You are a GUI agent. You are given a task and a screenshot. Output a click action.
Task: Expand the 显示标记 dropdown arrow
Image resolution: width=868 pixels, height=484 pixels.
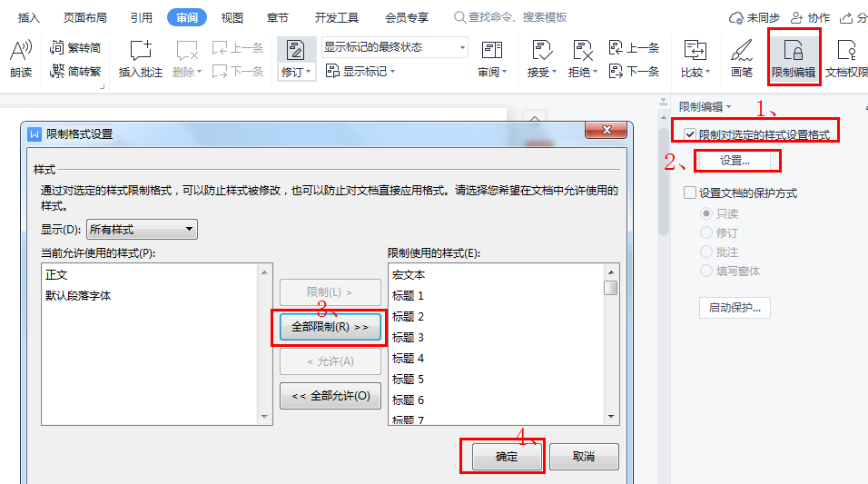point(392,72)
